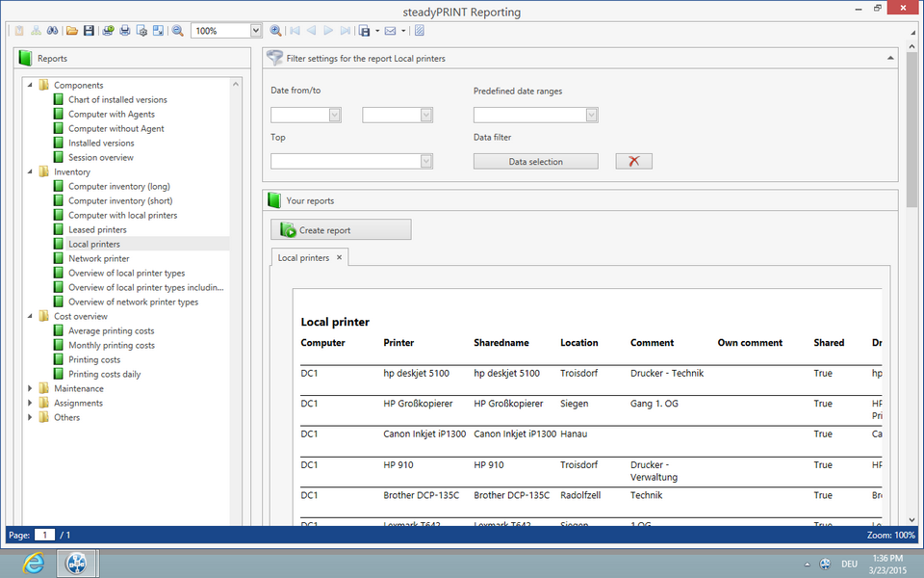The height and width of the screenshot is (578, 924).
Task: Open page setup with gear icon
Action: click(141, 31)
